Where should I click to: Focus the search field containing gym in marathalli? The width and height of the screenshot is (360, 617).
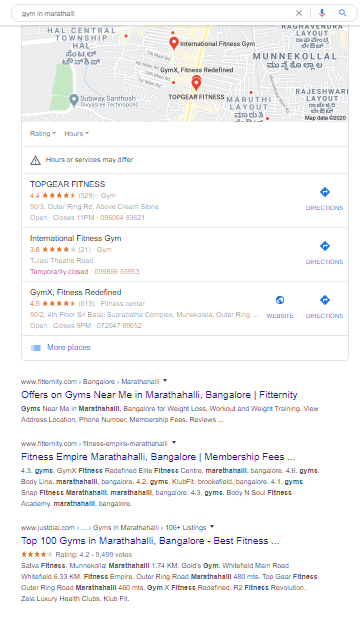(155, 13)
